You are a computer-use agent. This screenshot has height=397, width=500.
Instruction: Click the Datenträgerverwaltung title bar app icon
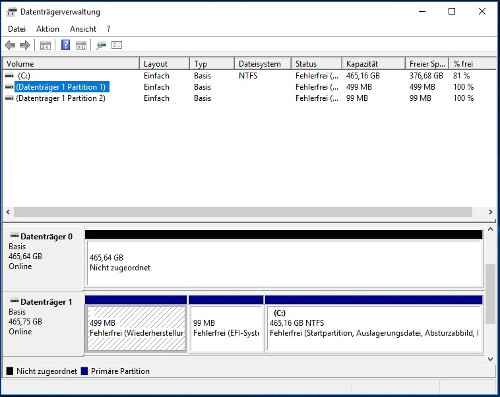pos(12,12)
